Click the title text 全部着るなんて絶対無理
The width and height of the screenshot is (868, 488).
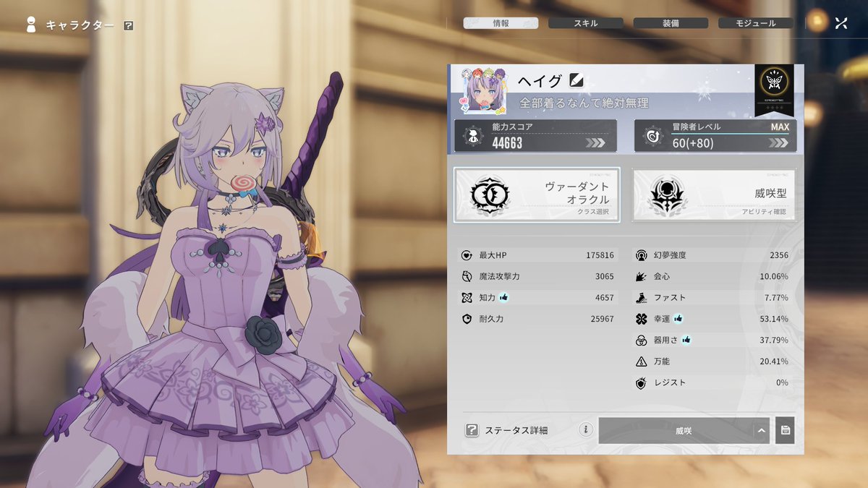point(584,103)
